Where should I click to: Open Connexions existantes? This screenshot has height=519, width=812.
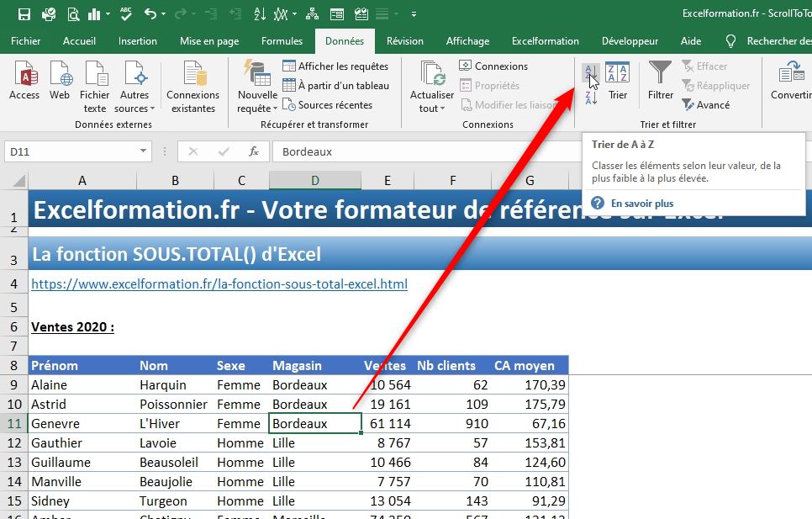click(193, 87)
